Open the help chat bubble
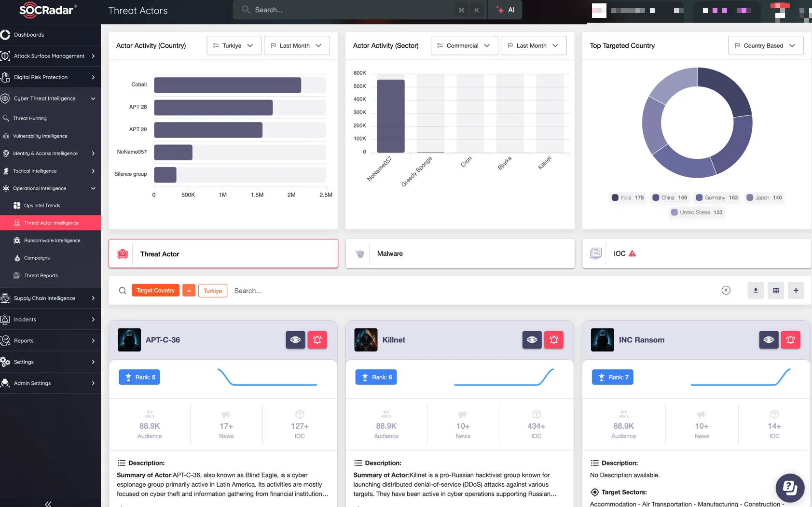The width and height of the screenshot is (812, 507). 790,488
